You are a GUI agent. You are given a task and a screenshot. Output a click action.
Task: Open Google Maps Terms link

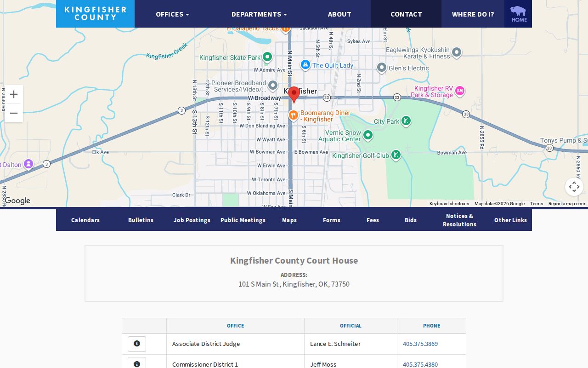tap(536, 204)
